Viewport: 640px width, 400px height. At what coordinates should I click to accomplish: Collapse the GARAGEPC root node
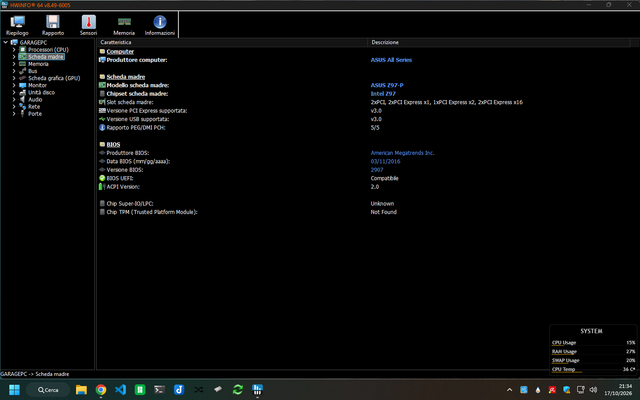(5, 42)
